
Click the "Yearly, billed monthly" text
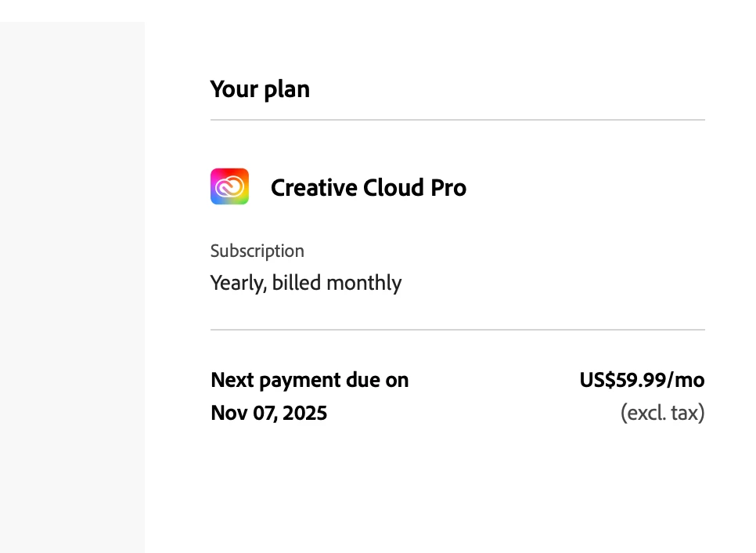click(305, 283)
